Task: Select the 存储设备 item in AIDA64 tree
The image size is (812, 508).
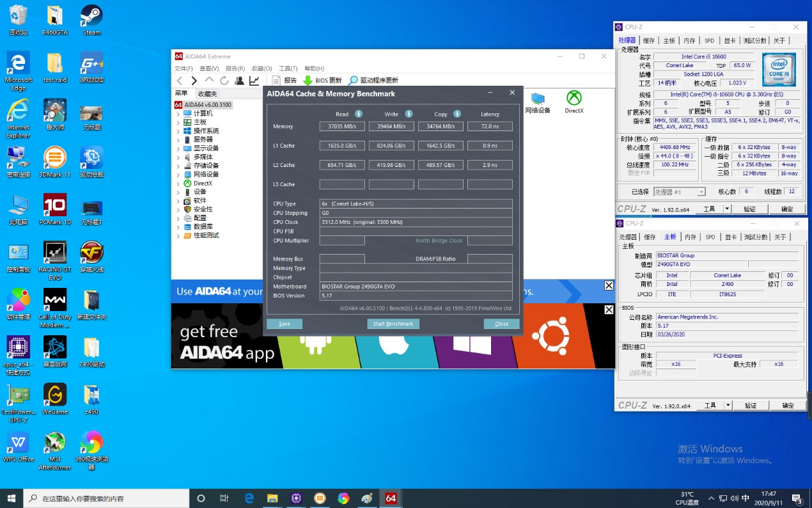Action: (206, 166)
